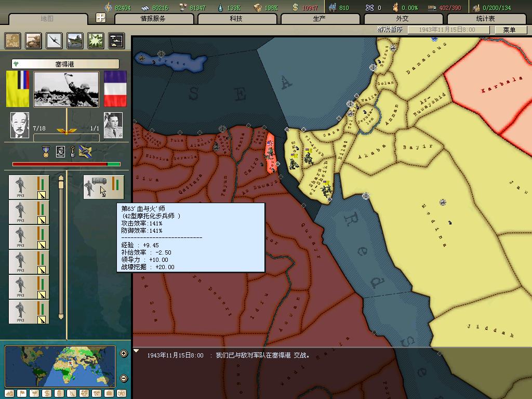The width and height of the screenshot is (532, 399).
Task: Expand the message log triangle arrow
Action: tap(137, 351)
